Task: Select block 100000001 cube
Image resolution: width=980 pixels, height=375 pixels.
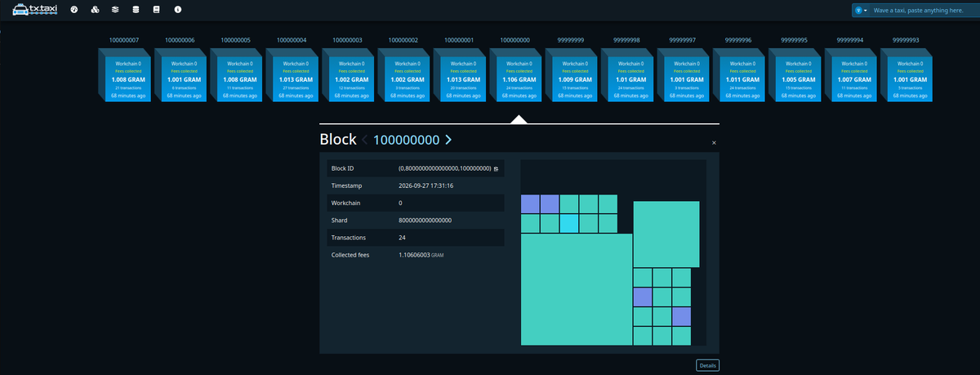Action: tap(461, 75)
